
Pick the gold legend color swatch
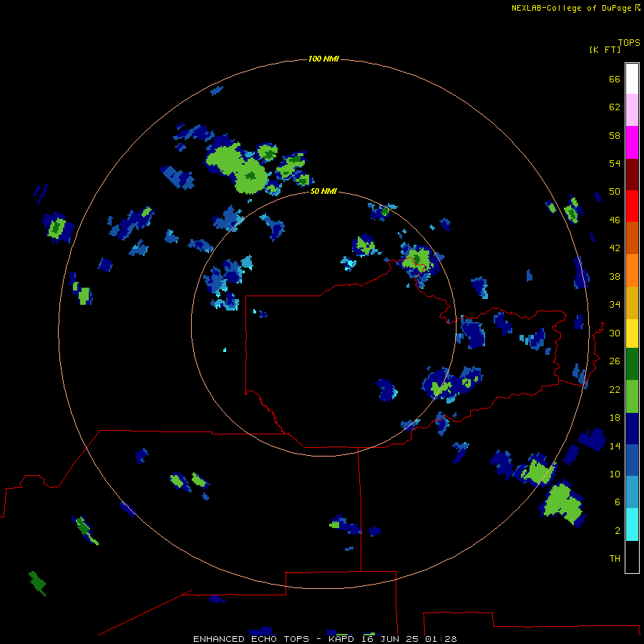[x=632, y=303]
